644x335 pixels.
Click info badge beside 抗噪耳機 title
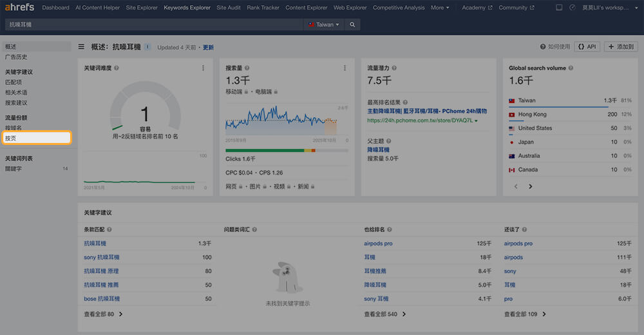click(x=148, y=47)
